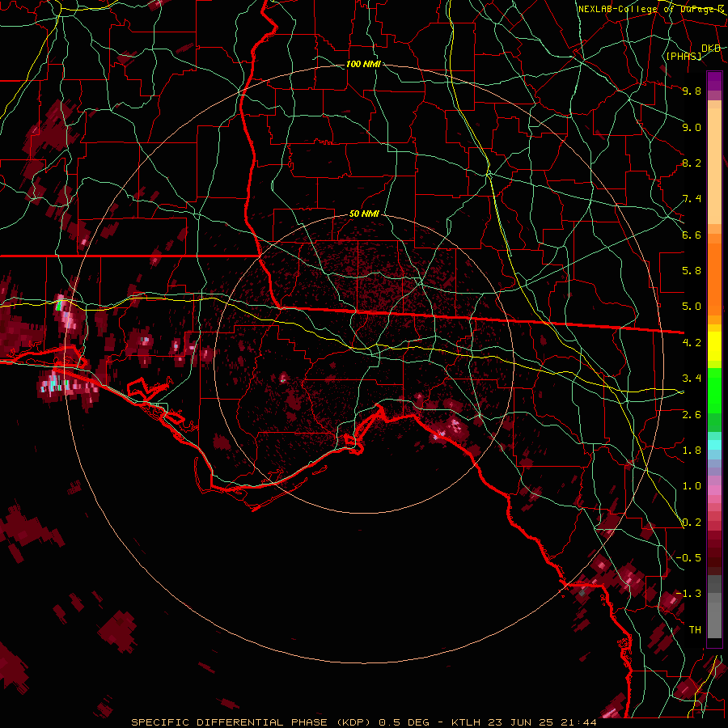
Task: Click the cyan color scale segment
Action: coord(714,445)
